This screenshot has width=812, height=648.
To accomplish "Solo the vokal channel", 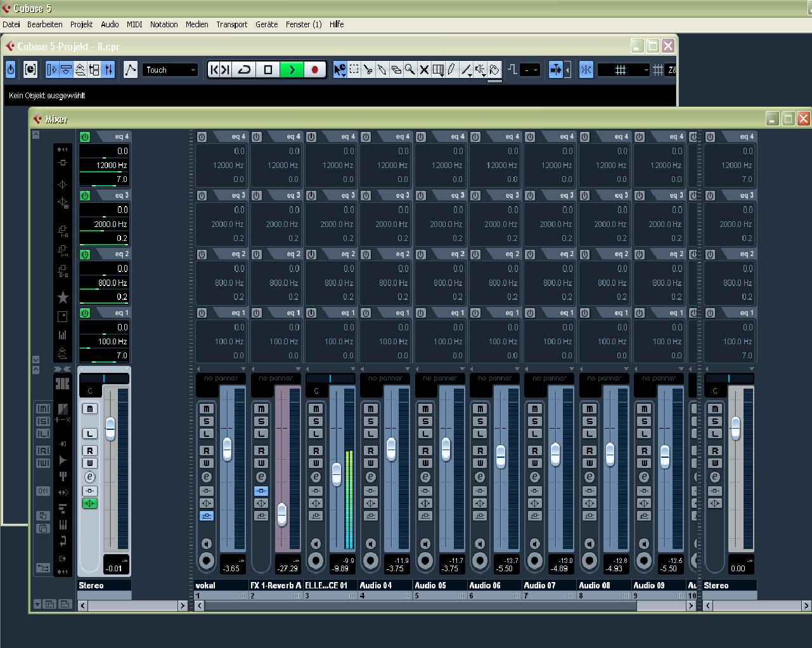I will (x=206, y=422).
